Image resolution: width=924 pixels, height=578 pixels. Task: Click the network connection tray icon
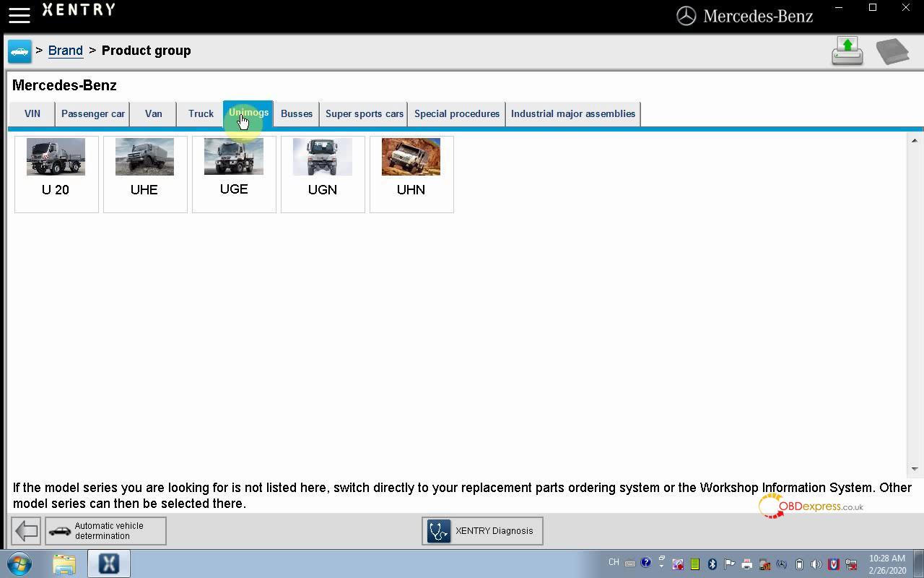[x=851, y=564]
